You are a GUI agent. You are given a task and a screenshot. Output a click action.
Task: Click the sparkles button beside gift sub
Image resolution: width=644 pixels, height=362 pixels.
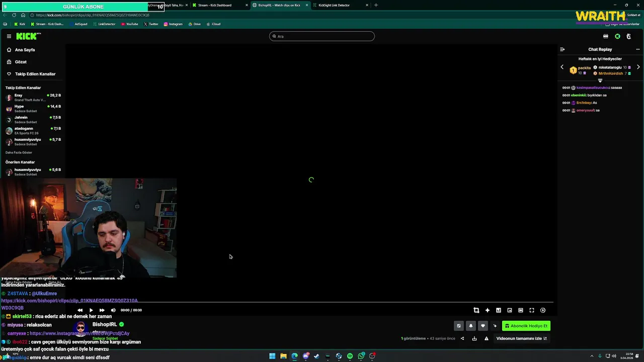(495, 326)
